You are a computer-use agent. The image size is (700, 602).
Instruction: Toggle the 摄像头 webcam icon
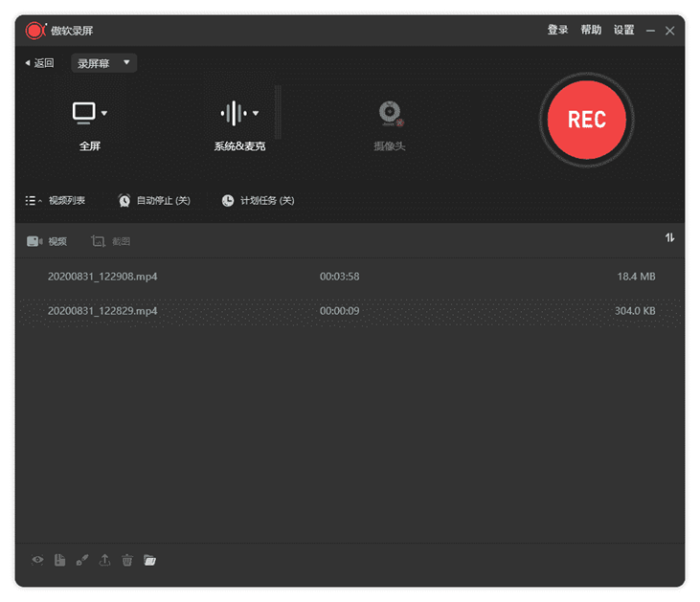(391, 114)
